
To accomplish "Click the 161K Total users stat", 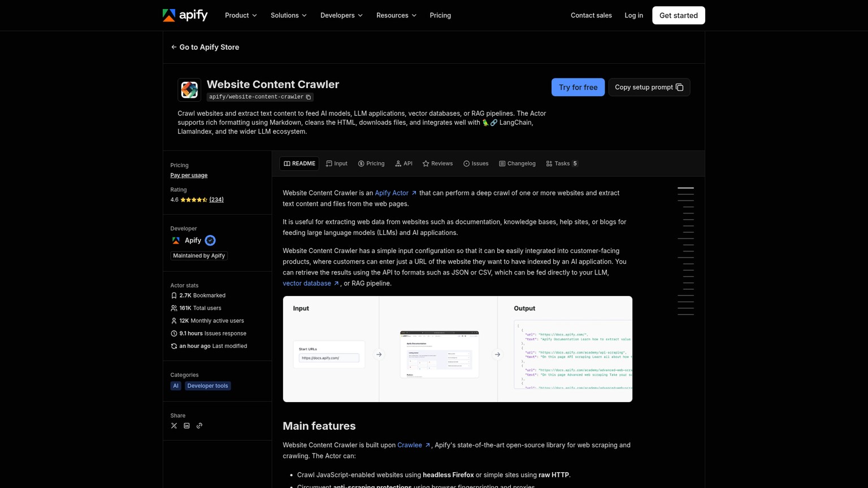I will pos(196,308).
